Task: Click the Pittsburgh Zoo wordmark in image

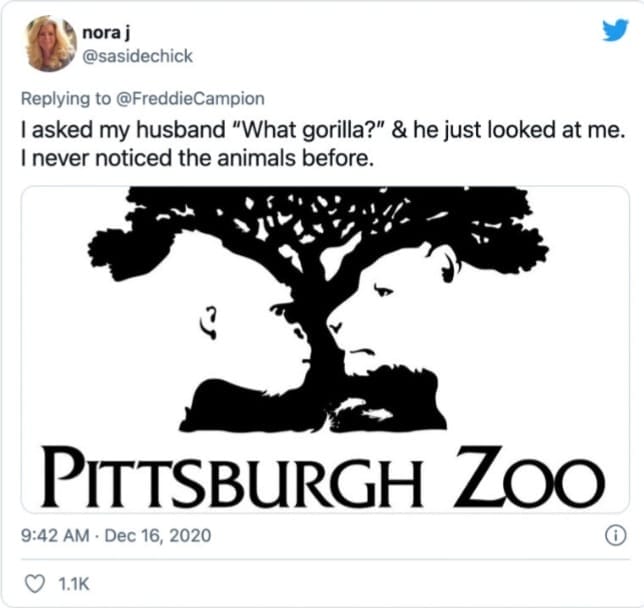Action: 324,477
